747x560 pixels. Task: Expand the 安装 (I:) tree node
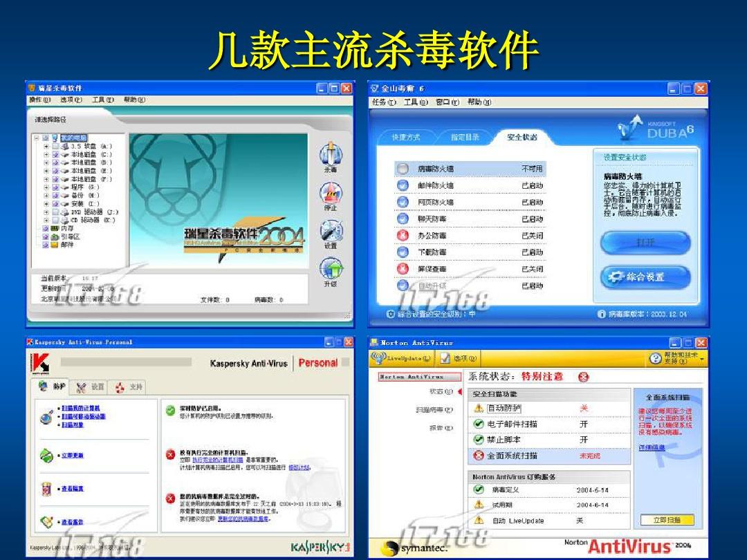click(47, 204)
